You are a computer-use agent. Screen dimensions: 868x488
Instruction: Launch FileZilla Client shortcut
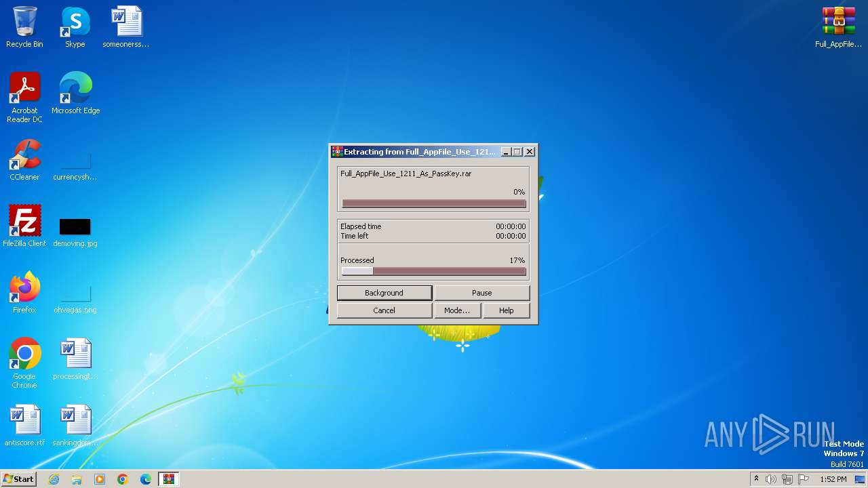24,226
